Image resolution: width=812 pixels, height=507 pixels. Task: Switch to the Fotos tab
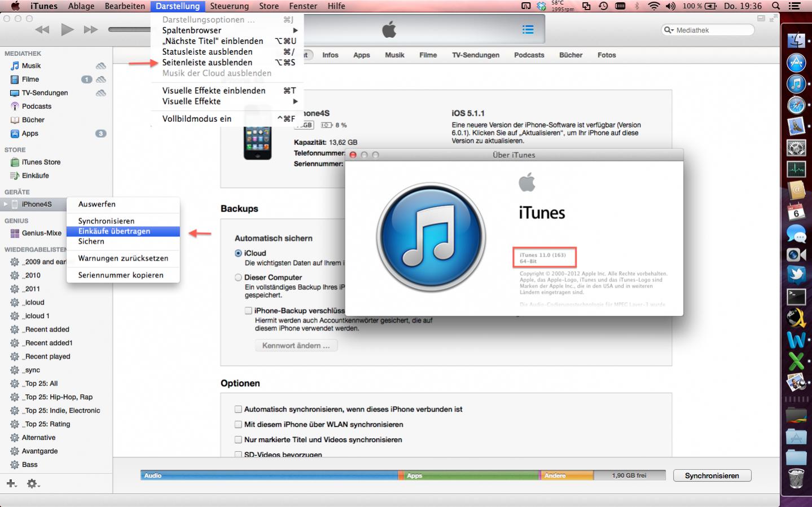607,55
